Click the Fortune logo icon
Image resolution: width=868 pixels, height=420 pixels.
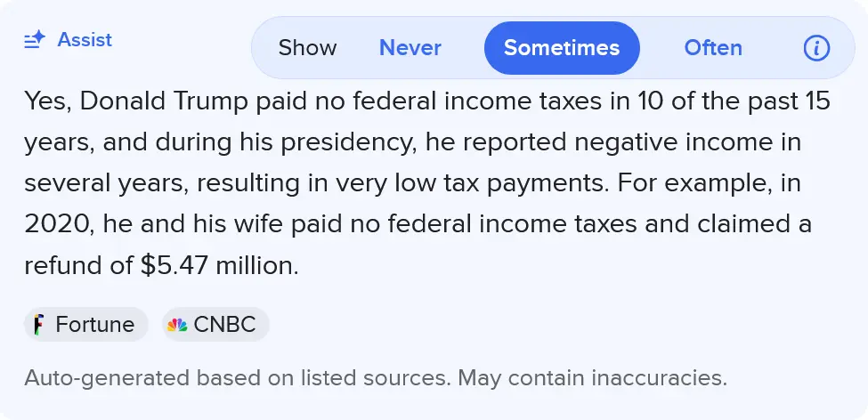[39, 325]
